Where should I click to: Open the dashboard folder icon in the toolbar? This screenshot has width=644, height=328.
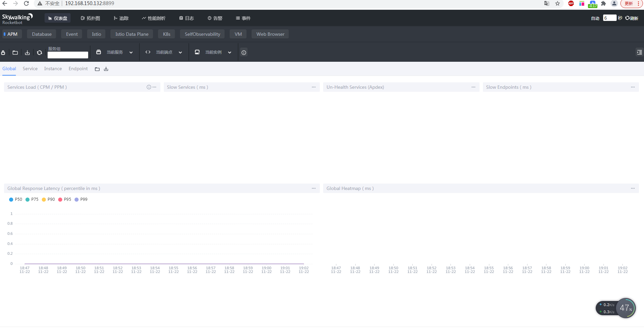click(15, 53)
